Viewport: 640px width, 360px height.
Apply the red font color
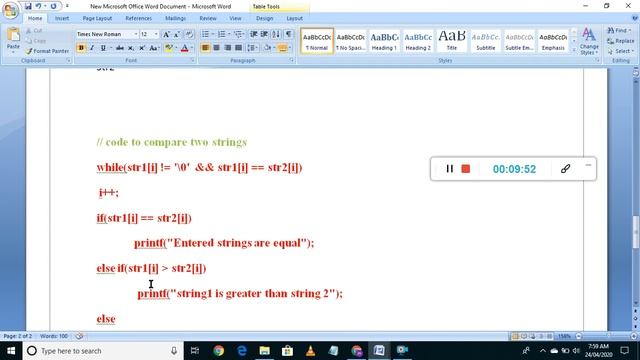184,48
